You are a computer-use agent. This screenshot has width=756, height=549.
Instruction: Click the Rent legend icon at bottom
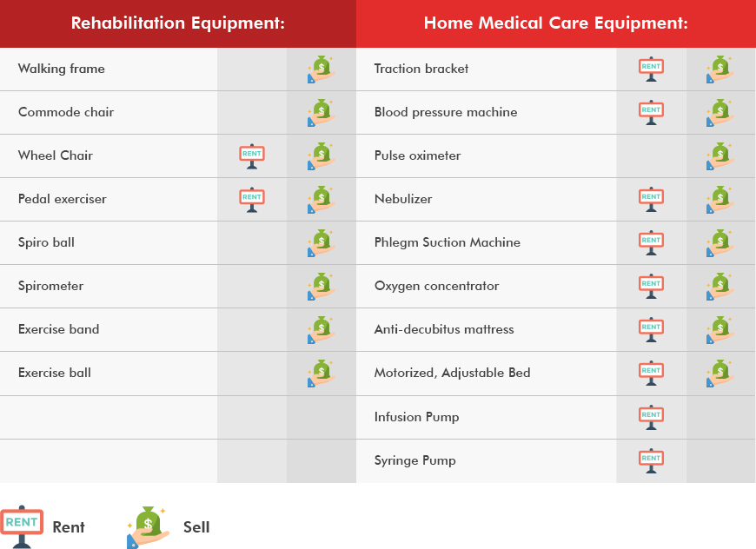22,526
